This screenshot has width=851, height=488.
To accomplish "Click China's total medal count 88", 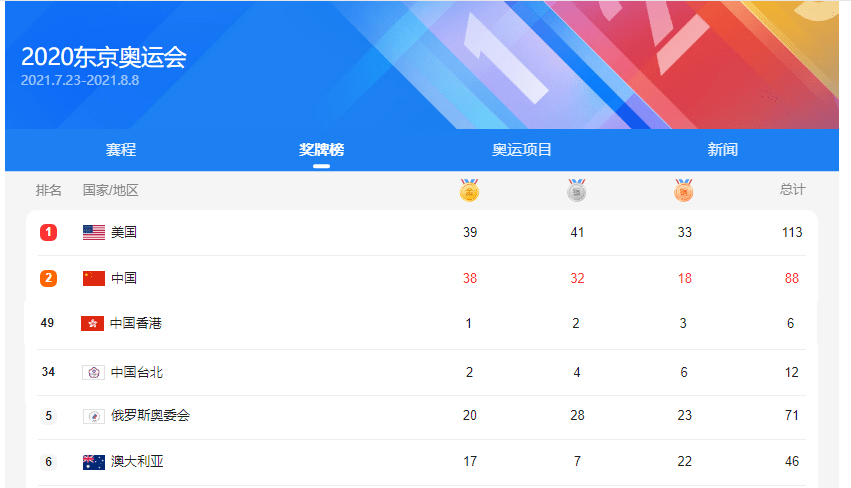I will pos(792,278).
